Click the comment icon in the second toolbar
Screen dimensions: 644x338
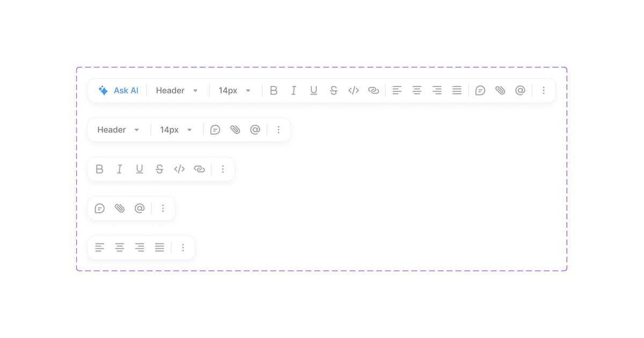[x=215, y=130]
